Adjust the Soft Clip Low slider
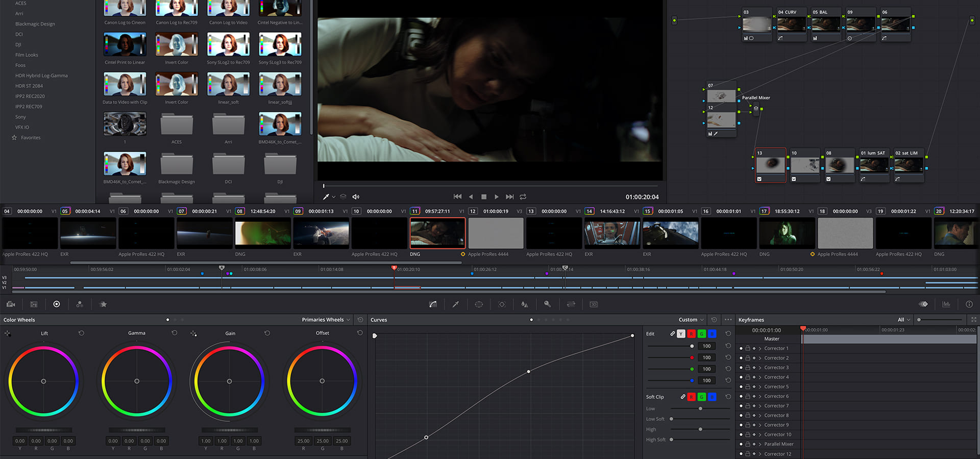This screenshot has width=980, height=459. 700,409
